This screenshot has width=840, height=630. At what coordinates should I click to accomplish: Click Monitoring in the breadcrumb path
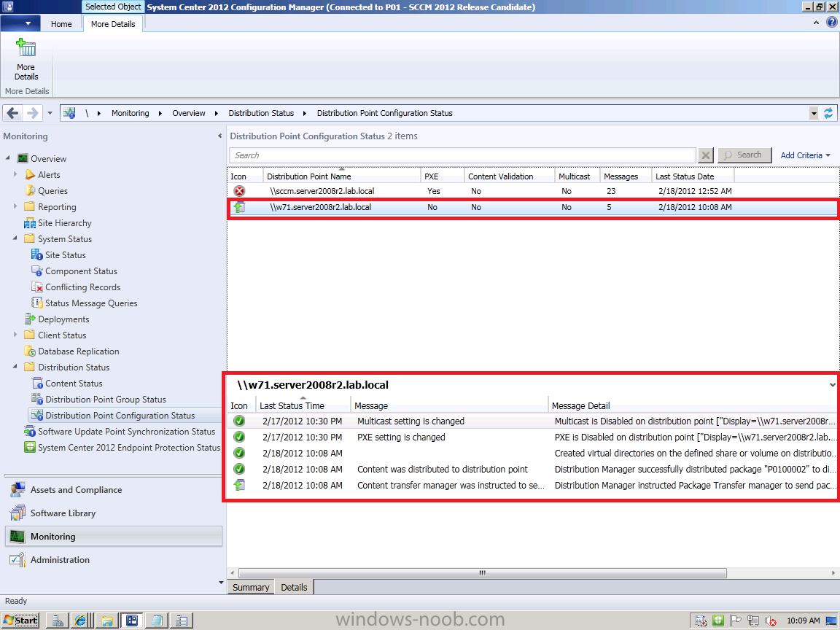tap(131, 113)
